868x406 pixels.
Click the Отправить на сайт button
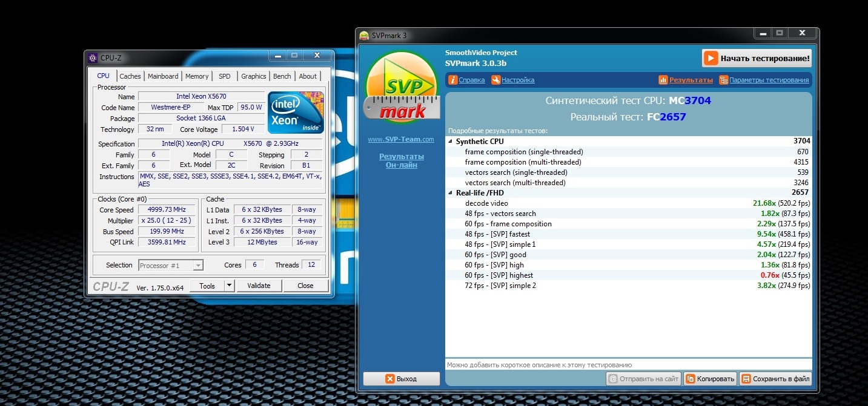[644, 379]
